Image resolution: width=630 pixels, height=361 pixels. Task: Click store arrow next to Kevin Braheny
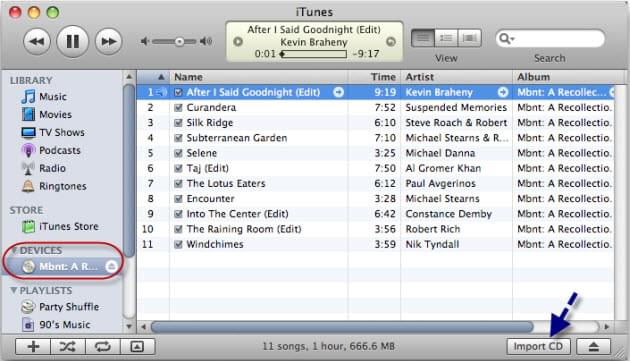(503, 92)
